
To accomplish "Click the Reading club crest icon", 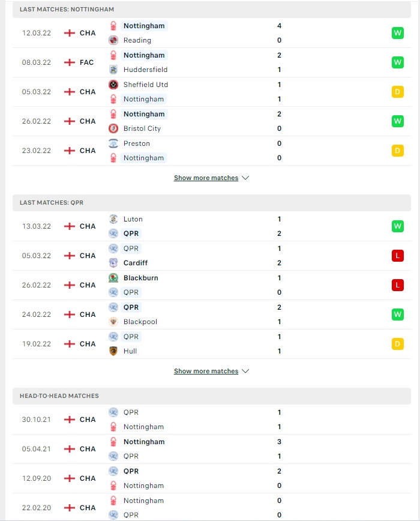I will [x=113, y=40].
